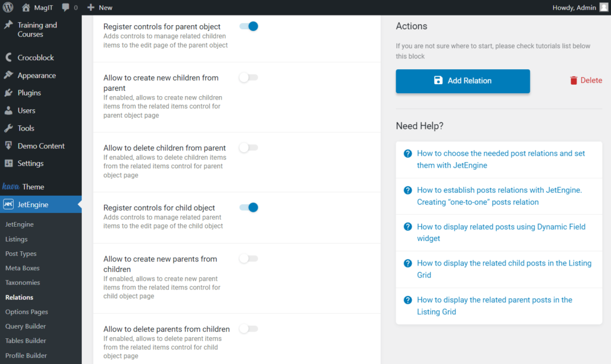The width and height of the screenshot is (611, 364).
Task: Click Howdy, Admin account menu
Action: pos(580,7)
